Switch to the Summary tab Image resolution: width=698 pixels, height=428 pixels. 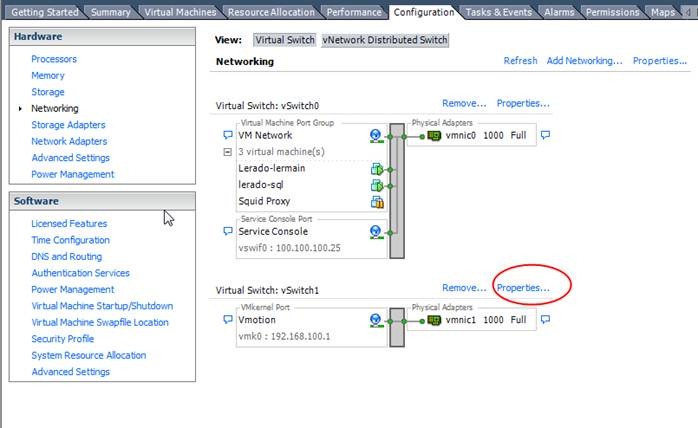[110, 12]
